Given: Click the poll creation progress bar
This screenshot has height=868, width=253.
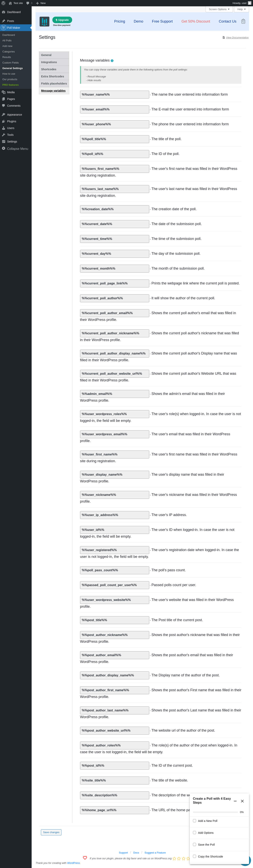Looking at the screenshot, I should tap(215, 812).
